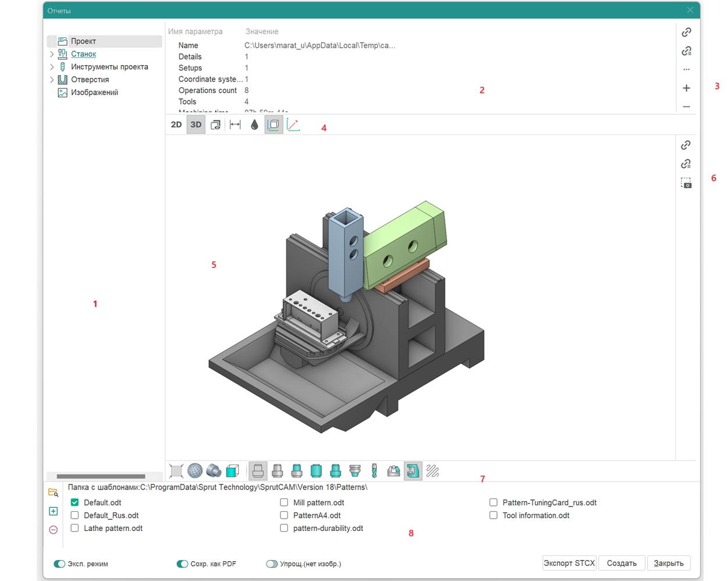
Task: Check the Mill pattern.odt template
Action: coord(284,502)
